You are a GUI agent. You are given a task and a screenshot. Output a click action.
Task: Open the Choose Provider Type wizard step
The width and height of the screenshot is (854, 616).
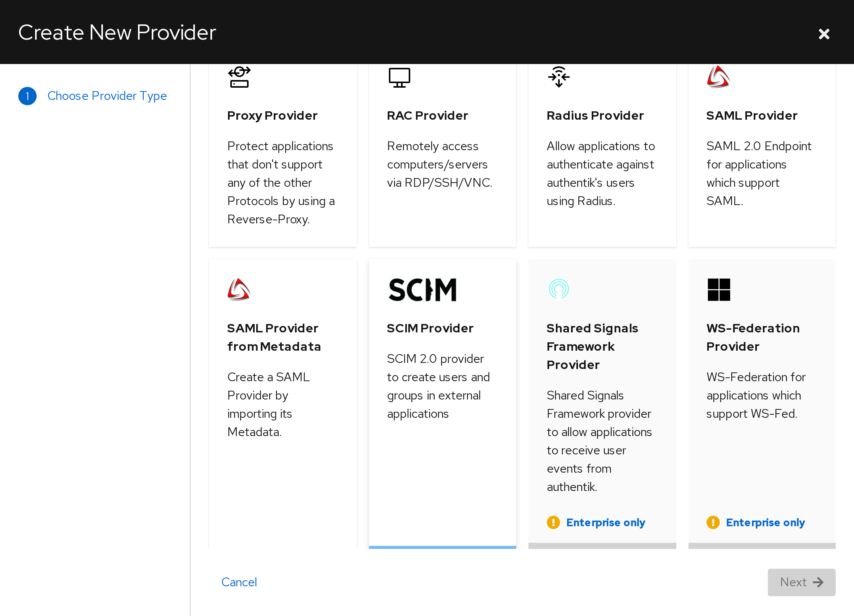pos(107,96)
